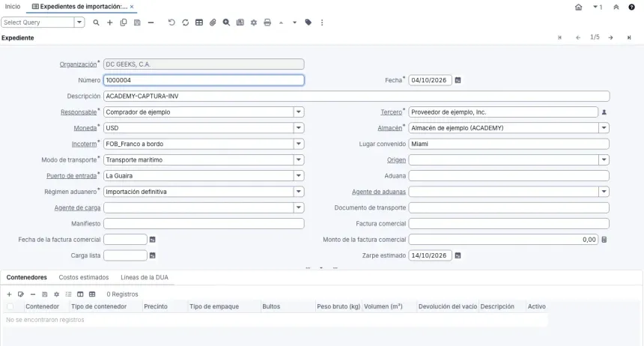Save the record using the main toolbar disk icon

coord(137,22)
